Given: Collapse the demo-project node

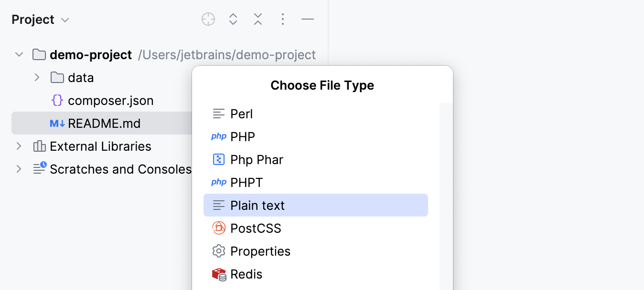Looking at the screenshot, I should [x=19, y=54].
